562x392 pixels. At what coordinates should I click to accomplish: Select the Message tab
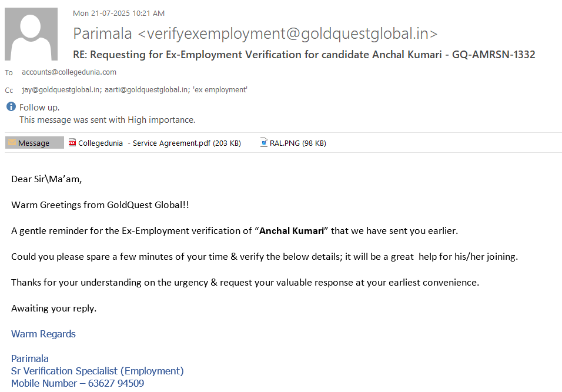click(34, 143)
